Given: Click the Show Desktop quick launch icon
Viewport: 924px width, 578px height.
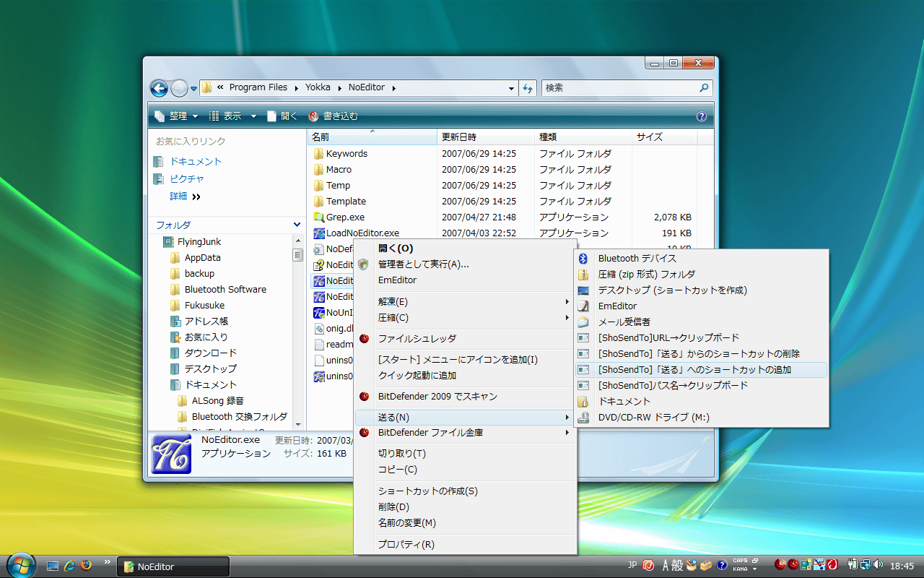Looking at the screenshot, I should [53, 566].
